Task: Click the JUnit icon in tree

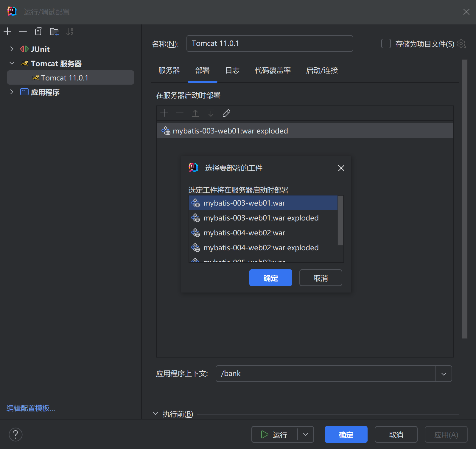Action: tap(24, 49)
